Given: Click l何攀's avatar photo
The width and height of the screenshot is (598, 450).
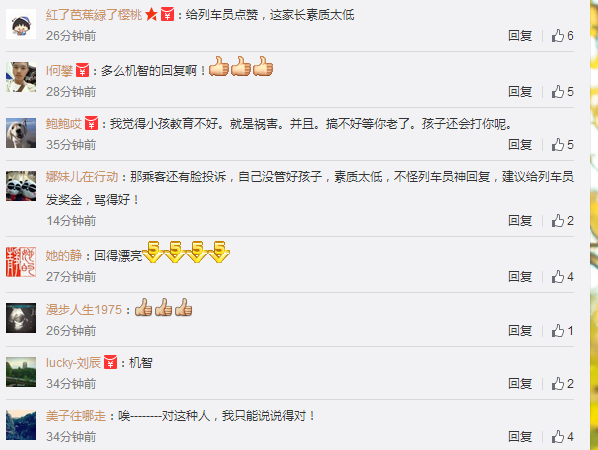Looking at the screenshot, I should 21,77.
